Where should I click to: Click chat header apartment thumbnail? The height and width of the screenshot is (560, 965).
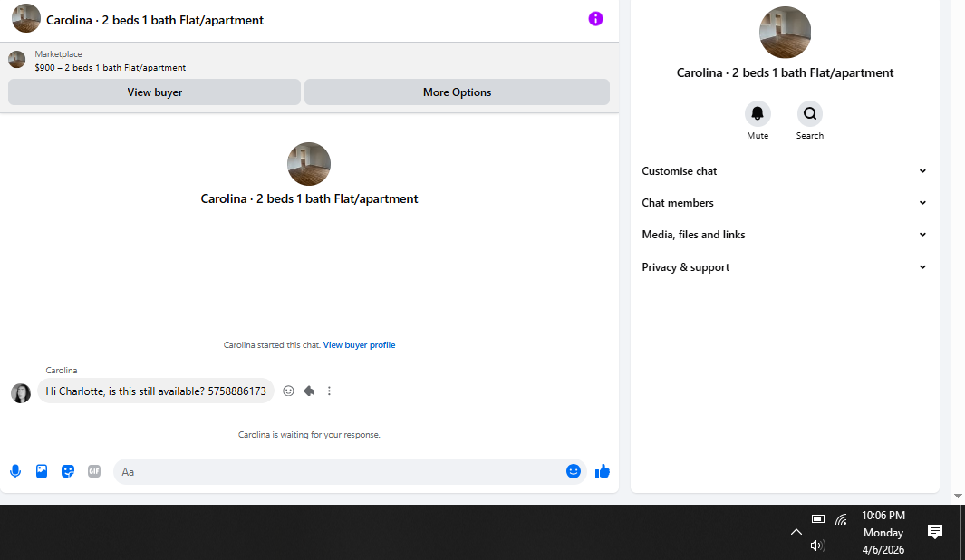[26, 18]
